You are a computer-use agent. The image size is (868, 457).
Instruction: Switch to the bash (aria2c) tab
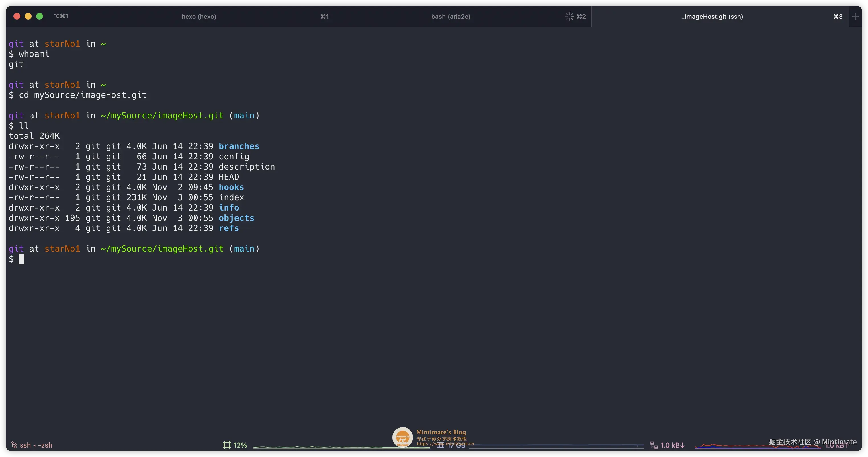pyautogui.click(x=451, y=17)
